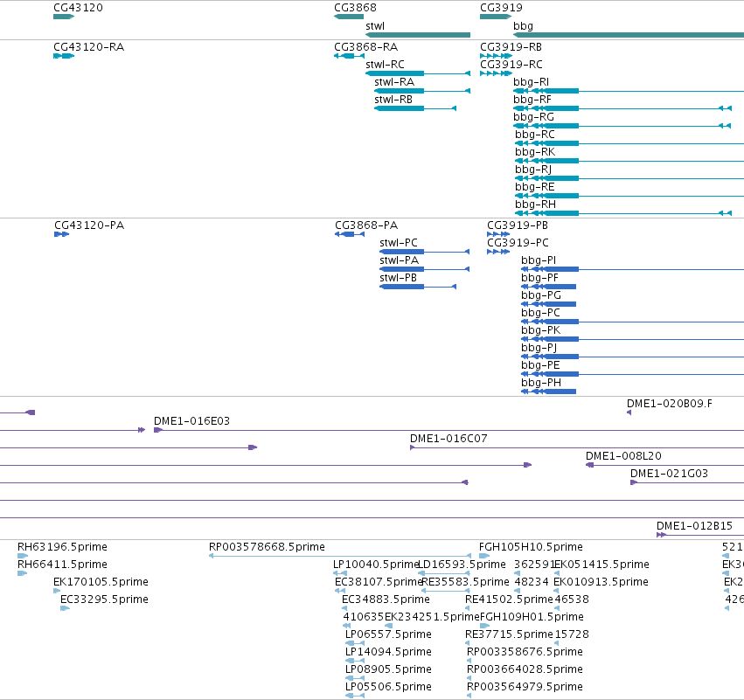Image resolution: width=744 pixels, height=700 pixels.
Task: Click the RP003664028.5prime EST label
Action: [x=525, y=670]
